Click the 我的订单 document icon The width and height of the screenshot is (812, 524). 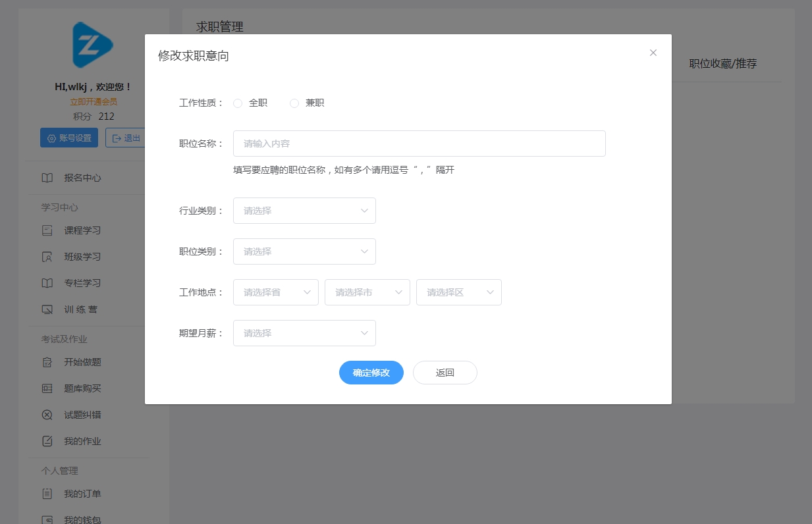tap(47, 494)
